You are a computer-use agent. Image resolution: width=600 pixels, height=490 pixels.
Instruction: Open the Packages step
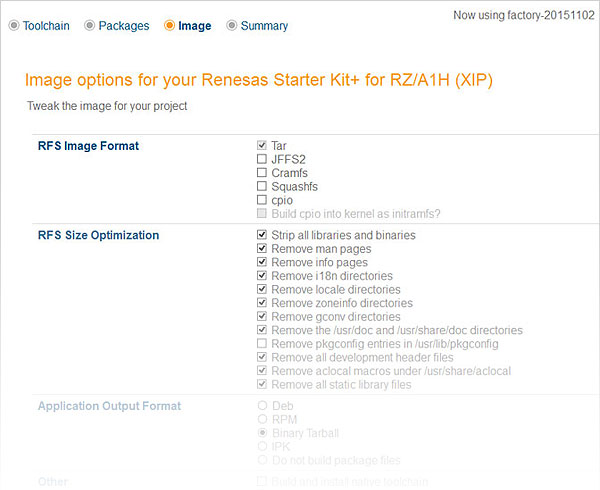click(x=117, y=26)
